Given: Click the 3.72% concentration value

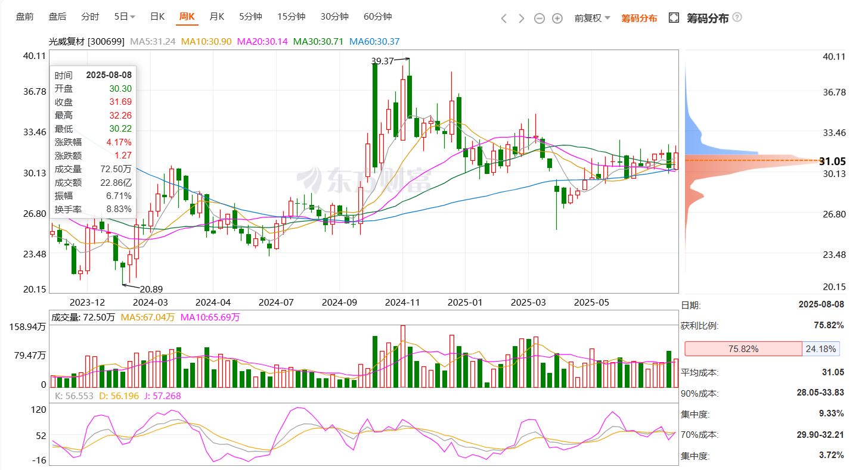Looking at the screenshot, I should tap(831, 456).
